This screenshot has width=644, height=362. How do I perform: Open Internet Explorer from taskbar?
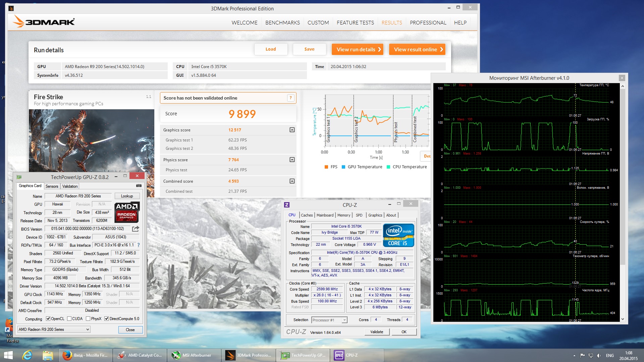point(27,355)
